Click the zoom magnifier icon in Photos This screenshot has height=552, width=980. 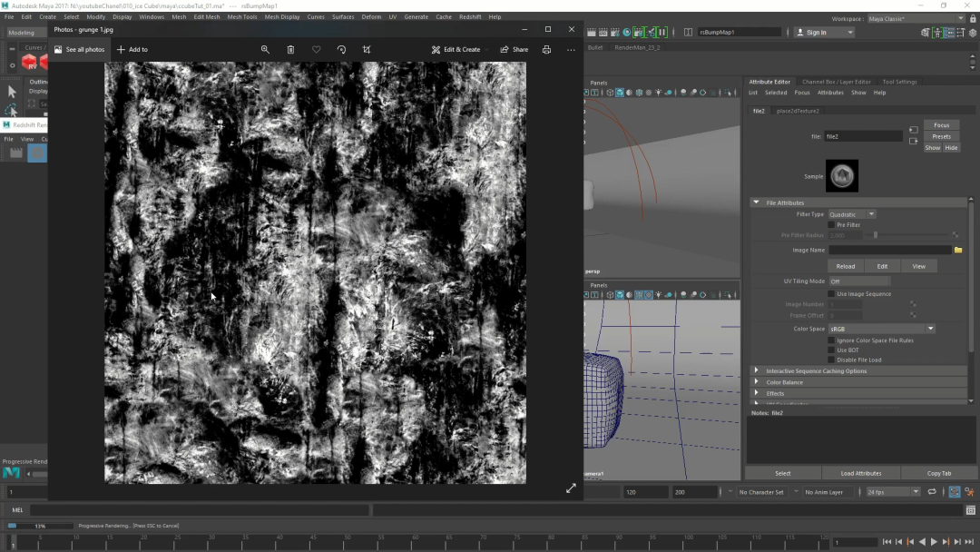(x=265, y=50)
